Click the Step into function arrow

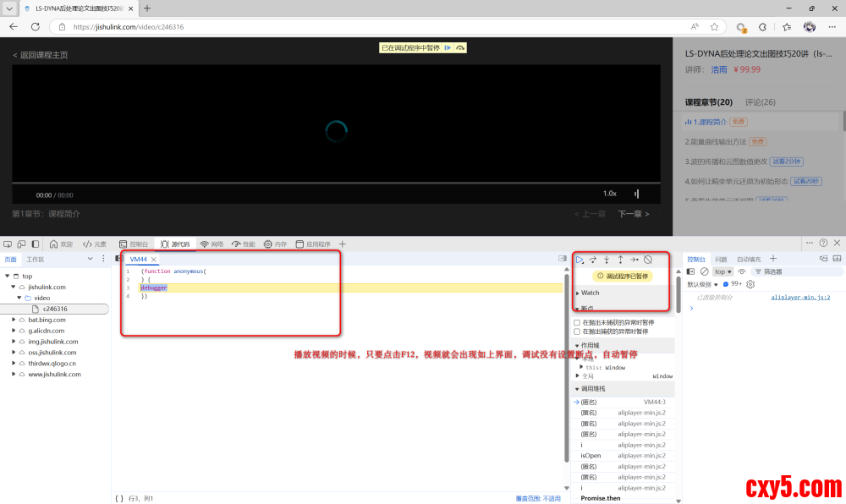click(x=607, y=260)
